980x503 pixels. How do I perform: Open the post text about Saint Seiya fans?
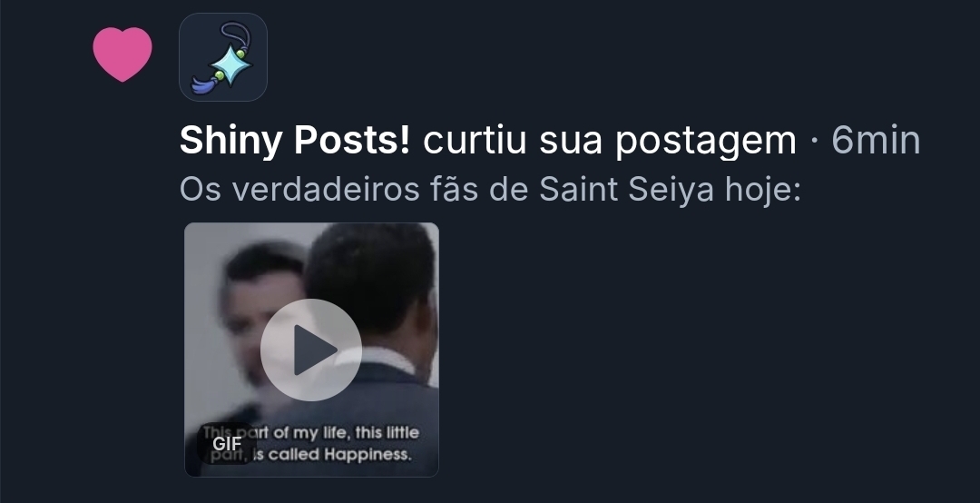pyautogui.click(x=490, y=190)
